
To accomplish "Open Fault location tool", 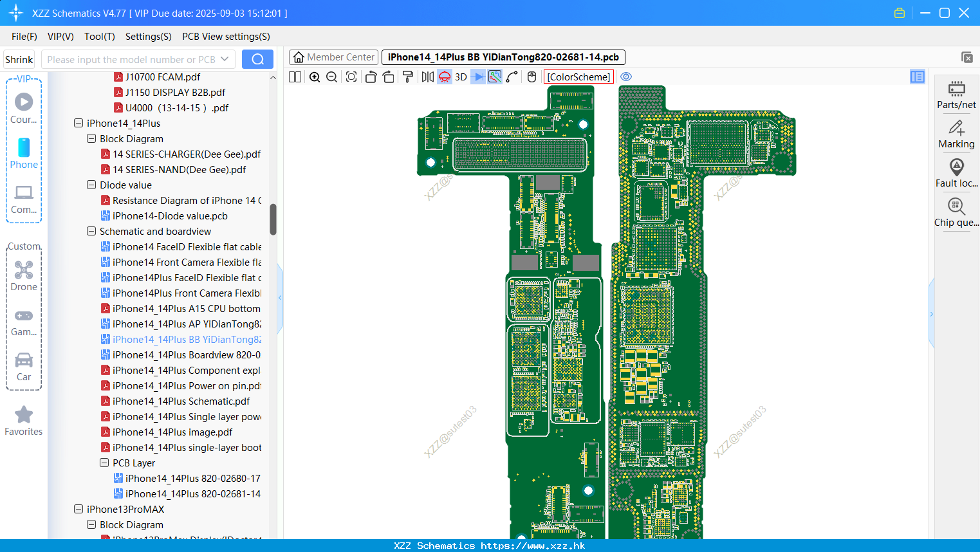I will click(956, 174).
